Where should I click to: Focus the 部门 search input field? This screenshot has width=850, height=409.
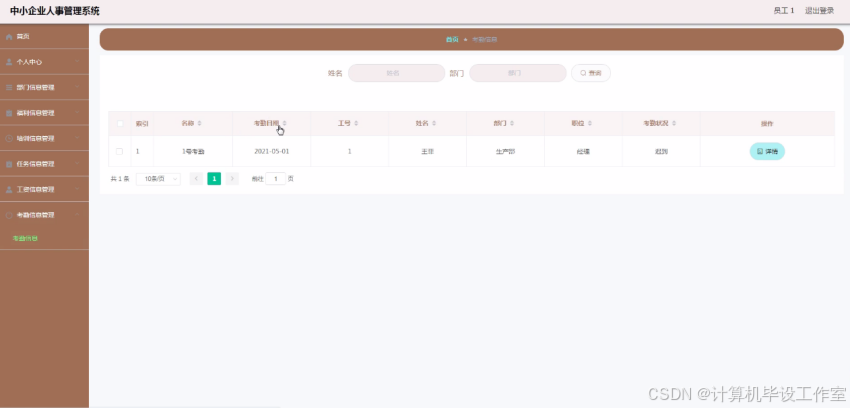coord(518,73)
